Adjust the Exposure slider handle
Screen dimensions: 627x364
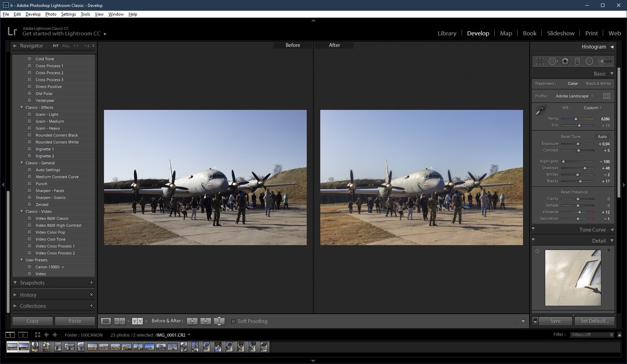(x=578, y=144)
